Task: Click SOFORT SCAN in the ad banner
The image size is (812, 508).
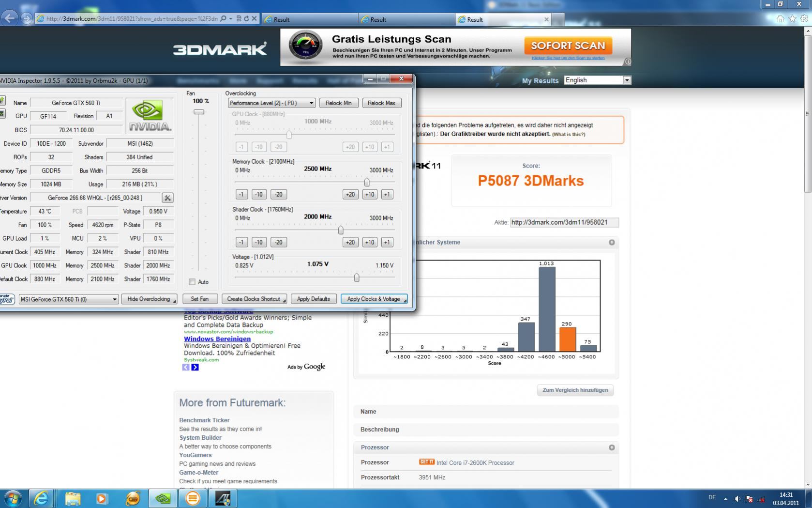Action: [x=568, y=46]
